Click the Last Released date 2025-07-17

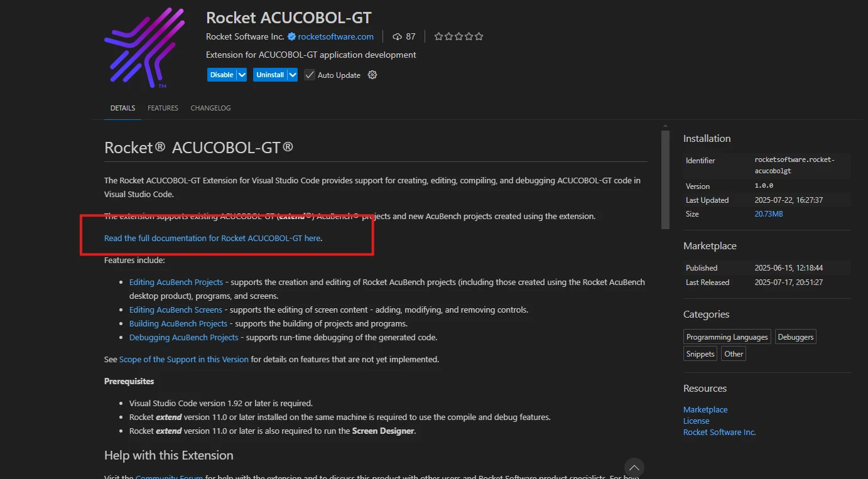[x=788, y=283]
